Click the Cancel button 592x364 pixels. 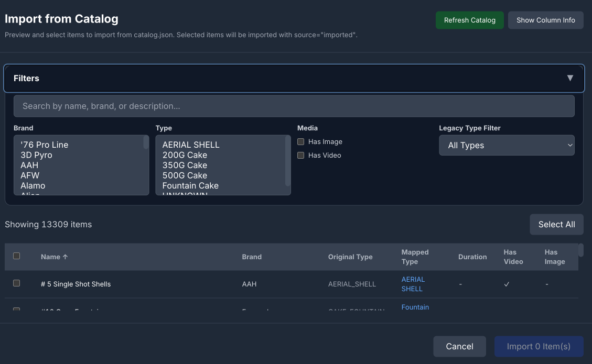[x=459, y=346]
